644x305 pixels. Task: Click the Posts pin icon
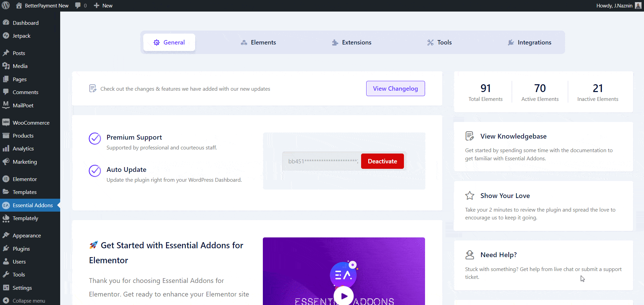pyautogui.click(x=6, y=53)
